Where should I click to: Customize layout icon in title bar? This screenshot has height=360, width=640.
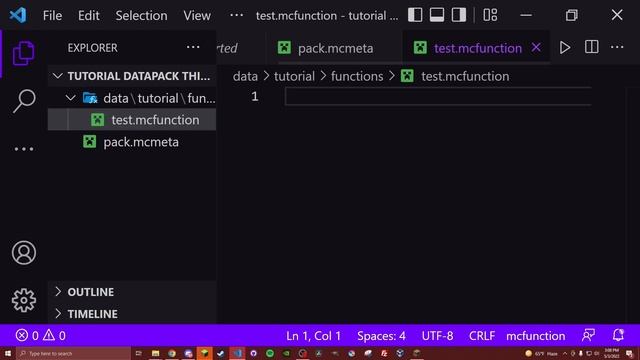(x=490, y=16)
